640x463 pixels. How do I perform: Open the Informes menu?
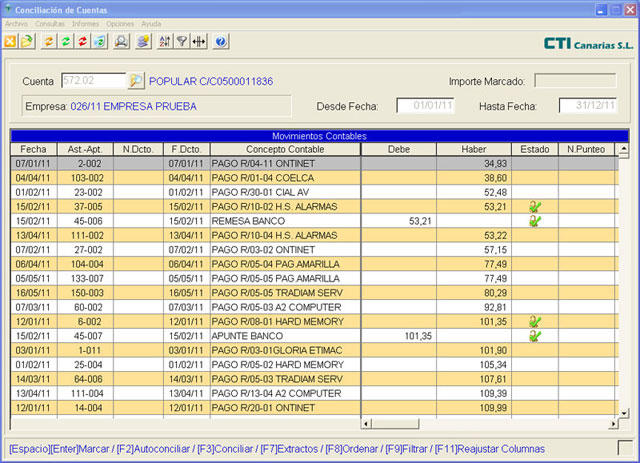(86, 22)
